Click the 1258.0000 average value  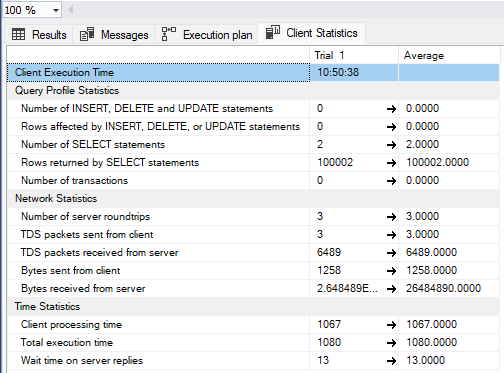[431, 270]
